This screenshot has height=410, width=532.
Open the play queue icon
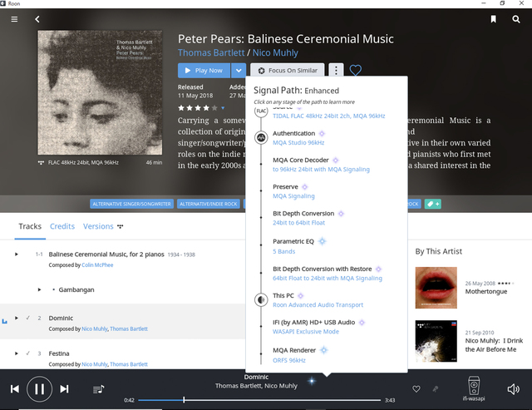click(x=99, y=388)
